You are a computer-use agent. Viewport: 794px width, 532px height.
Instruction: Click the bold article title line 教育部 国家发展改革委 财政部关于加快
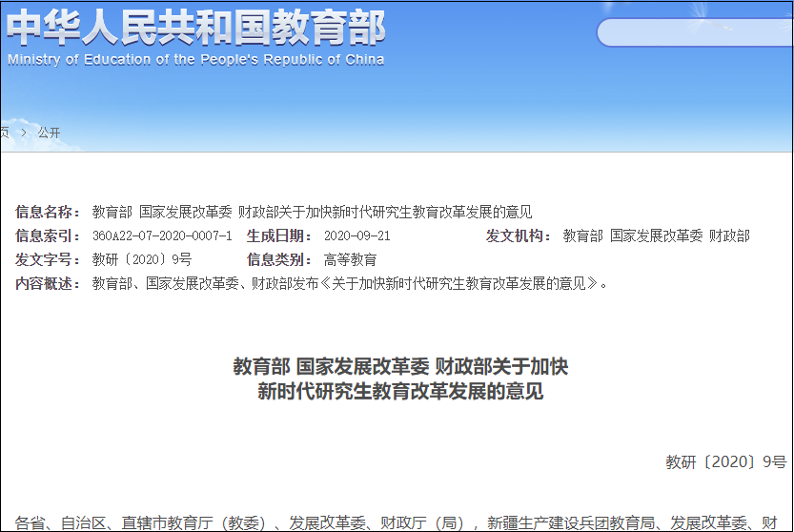pyautogui.click(x=400, y=366)
